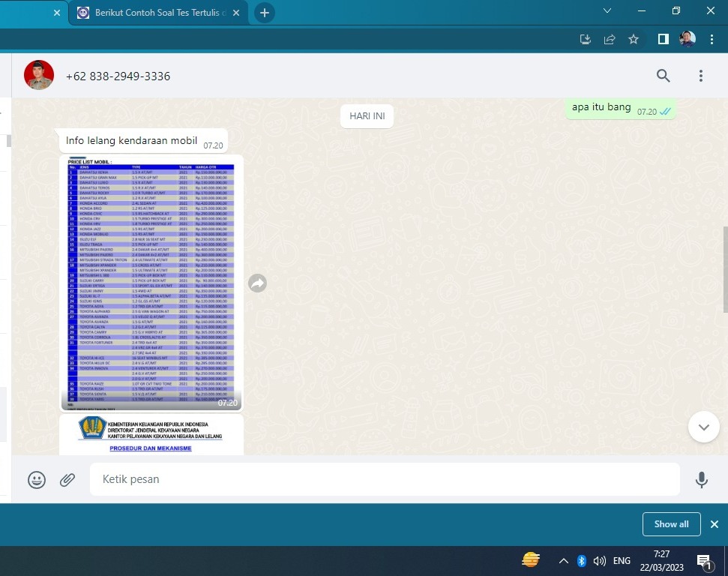This screenshot has height=576, width=728.
Task: Open the chat options menu
Action: (700, 76)
